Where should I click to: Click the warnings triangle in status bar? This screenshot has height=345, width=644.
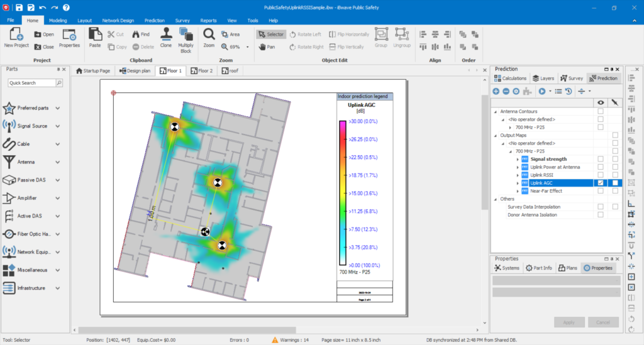(275, 340)
